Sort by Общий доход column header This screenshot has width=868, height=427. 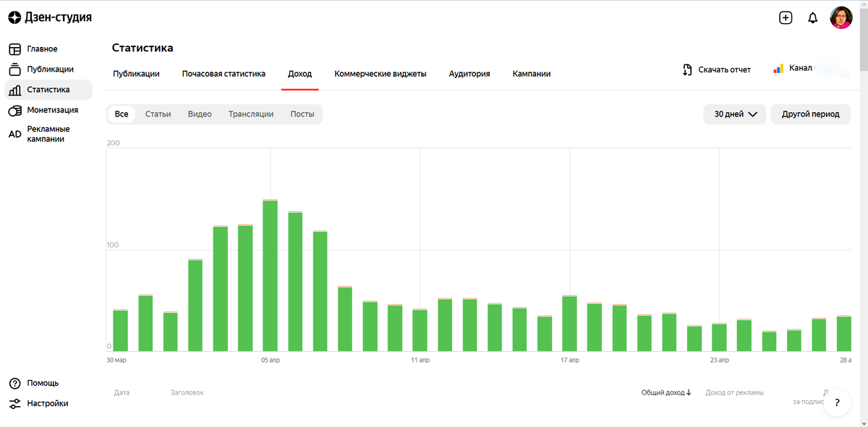coord(666,393)
